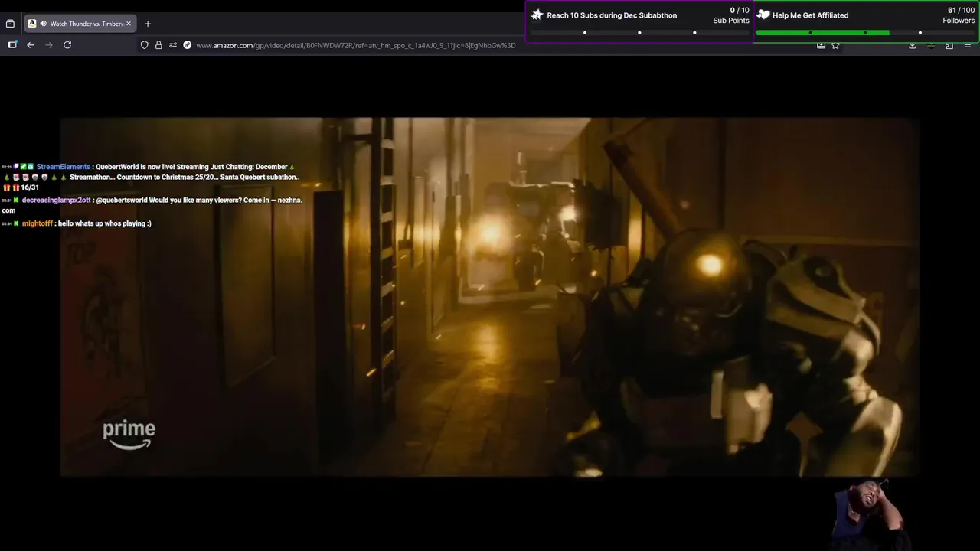Close the Watch Thunder vs. Timberwolves tab
This screenshot has width=980, height=551.
pos(129,24)
